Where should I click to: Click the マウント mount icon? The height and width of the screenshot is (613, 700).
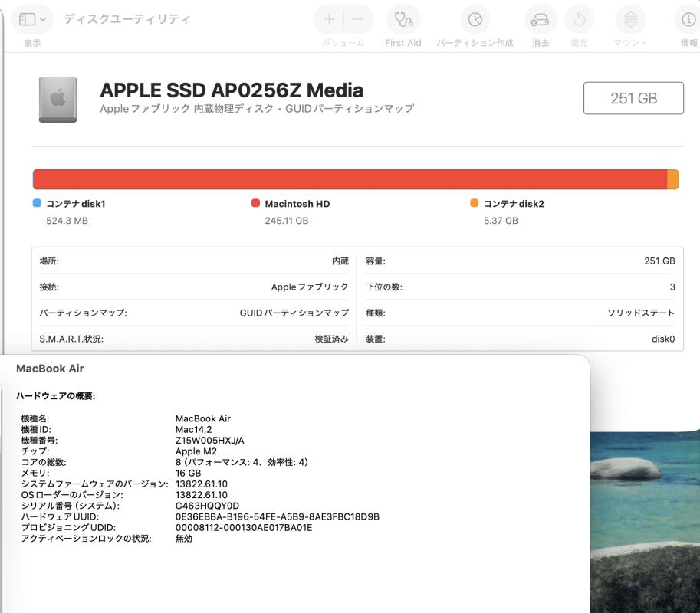point(630,19)
